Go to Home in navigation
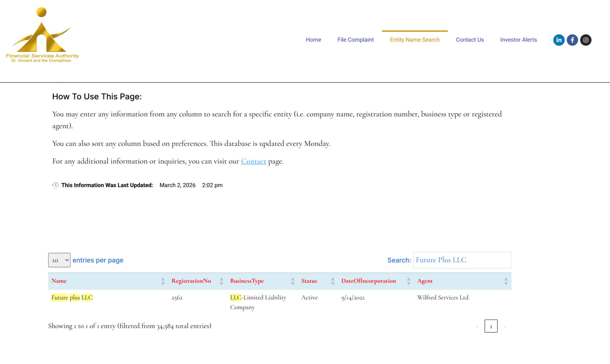The height and width of the screenshot is (364, 610). coord(313,40)
